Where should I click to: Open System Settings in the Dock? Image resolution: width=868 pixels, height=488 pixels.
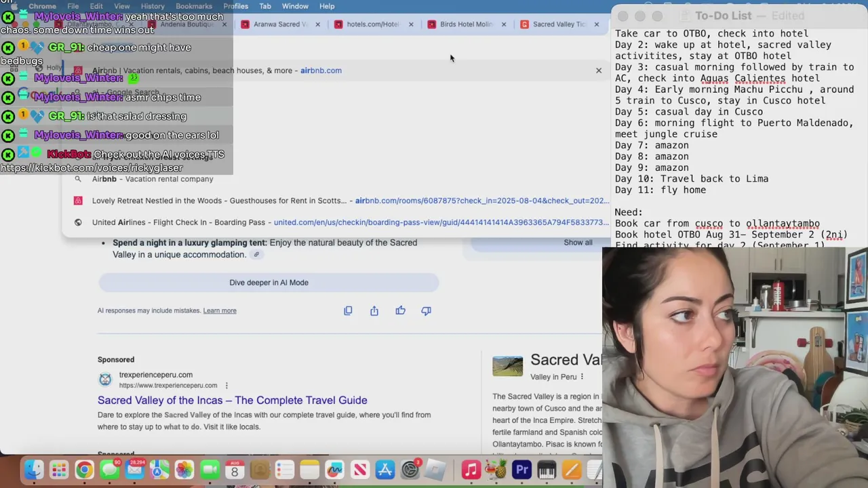click(x=410, y=470)
